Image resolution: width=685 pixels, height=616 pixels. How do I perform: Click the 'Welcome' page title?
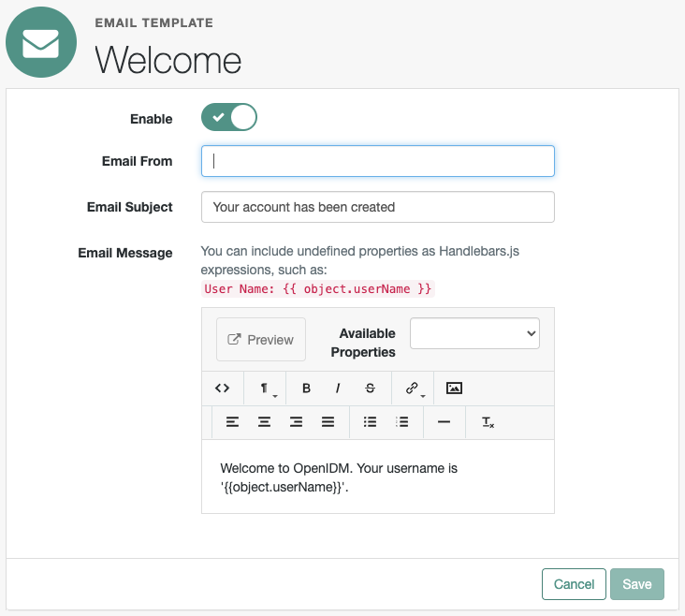168,60
